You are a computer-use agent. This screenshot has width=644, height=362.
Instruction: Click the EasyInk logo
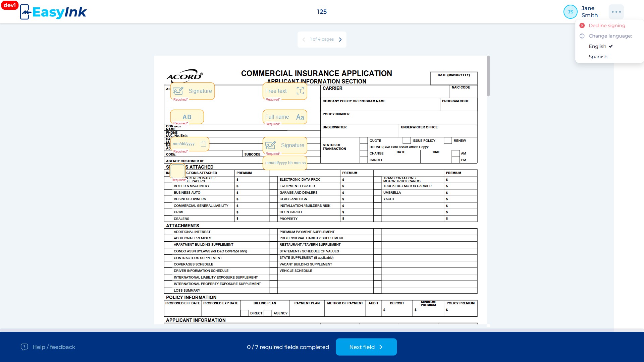point(53,12)
